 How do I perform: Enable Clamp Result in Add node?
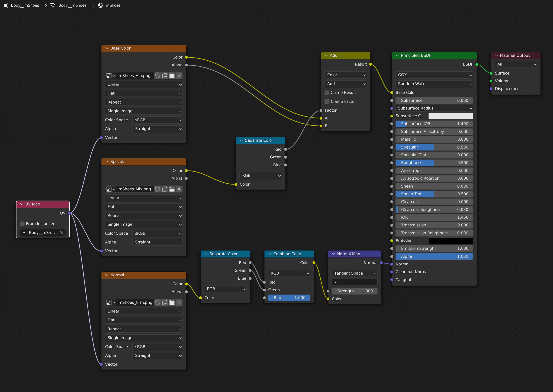(x=327, y=93)
